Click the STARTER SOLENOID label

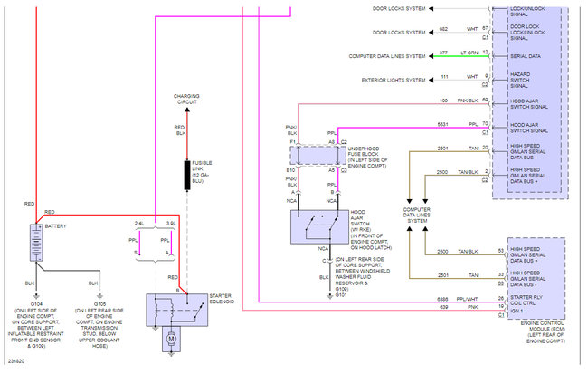pos(222,299)
